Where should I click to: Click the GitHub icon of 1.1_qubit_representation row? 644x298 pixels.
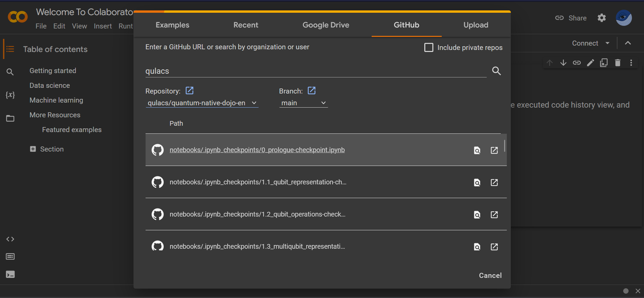click(x=158, y=182)
